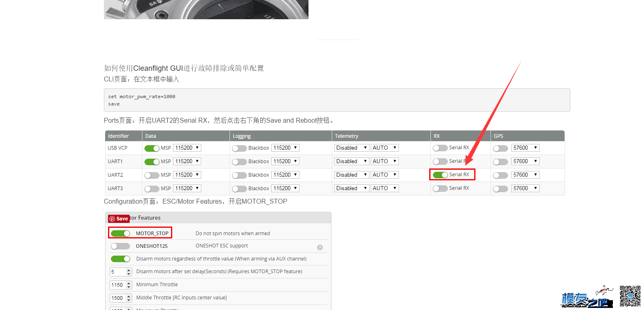
Task: Enable MSP switch for UART3
Action: tap(152, 189)
